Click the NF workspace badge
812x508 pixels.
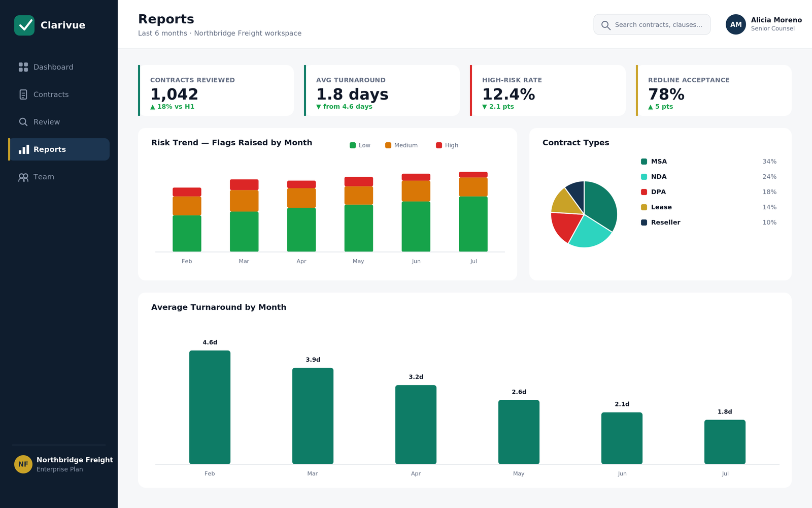[23, 464]
